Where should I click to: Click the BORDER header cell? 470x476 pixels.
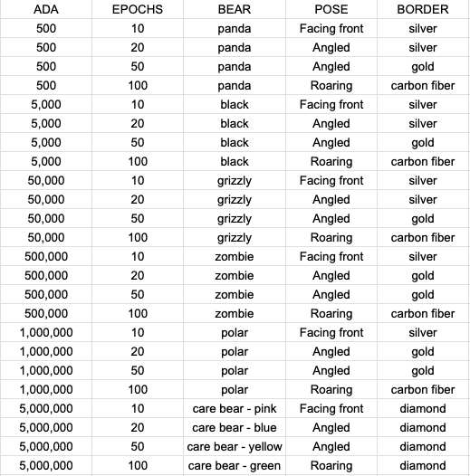[x=423, y=9]
